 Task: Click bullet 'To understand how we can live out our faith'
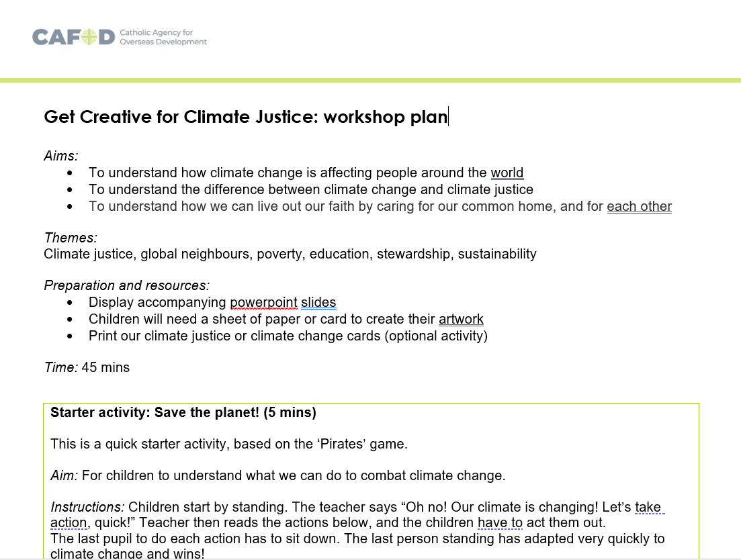coord(380,206)
